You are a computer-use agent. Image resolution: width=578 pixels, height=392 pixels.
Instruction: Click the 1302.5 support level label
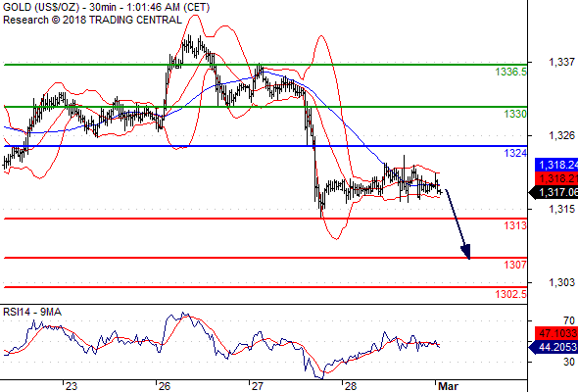(511, 294)
